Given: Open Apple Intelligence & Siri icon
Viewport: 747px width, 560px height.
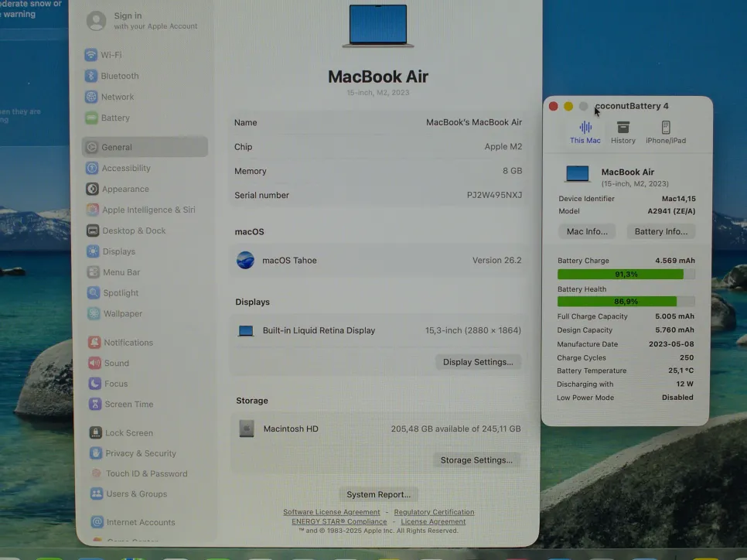Looking at the screenshot, I should [92, 210].
